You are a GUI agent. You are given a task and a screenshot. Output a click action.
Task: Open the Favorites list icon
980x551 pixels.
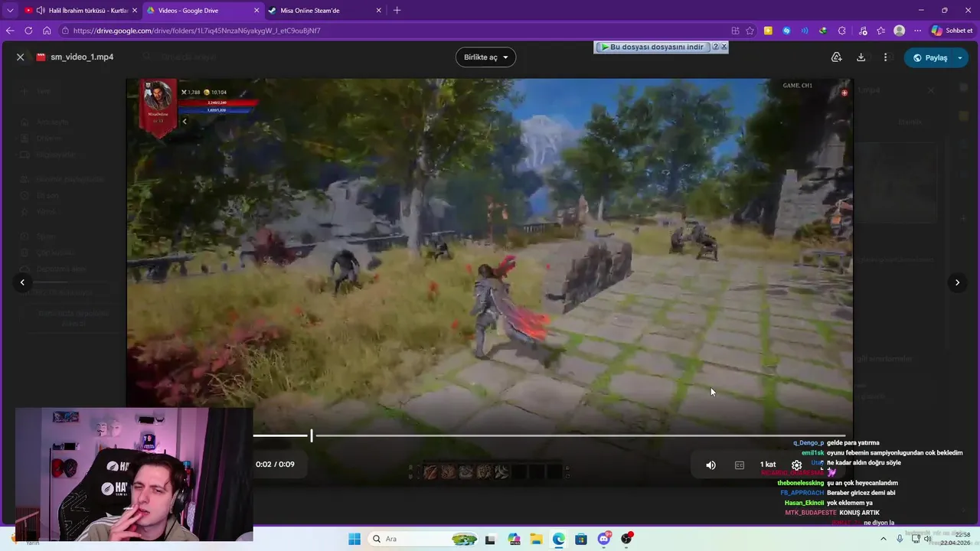881,31
